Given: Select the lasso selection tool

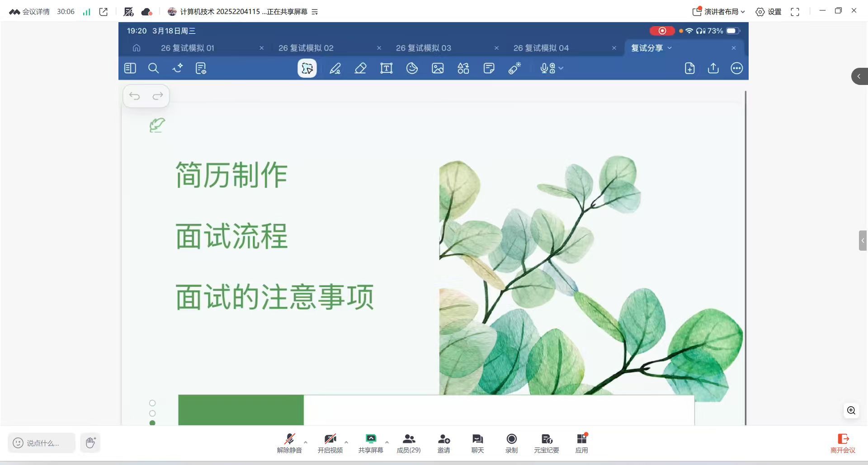Looking at the screenshot, I should [307, 68].
